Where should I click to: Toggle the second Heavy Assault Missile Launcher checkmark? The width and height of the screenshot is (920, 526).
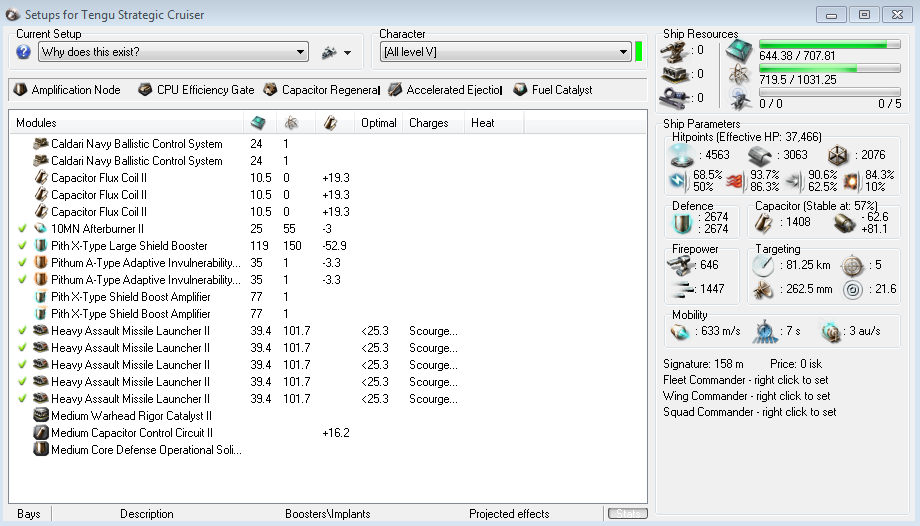pyautogui.click(x=22, y=348)
